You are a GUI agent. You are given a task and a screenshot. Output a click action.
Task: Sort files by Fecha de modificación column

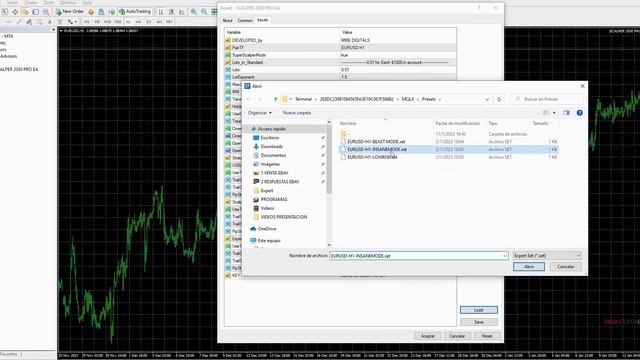458,123
